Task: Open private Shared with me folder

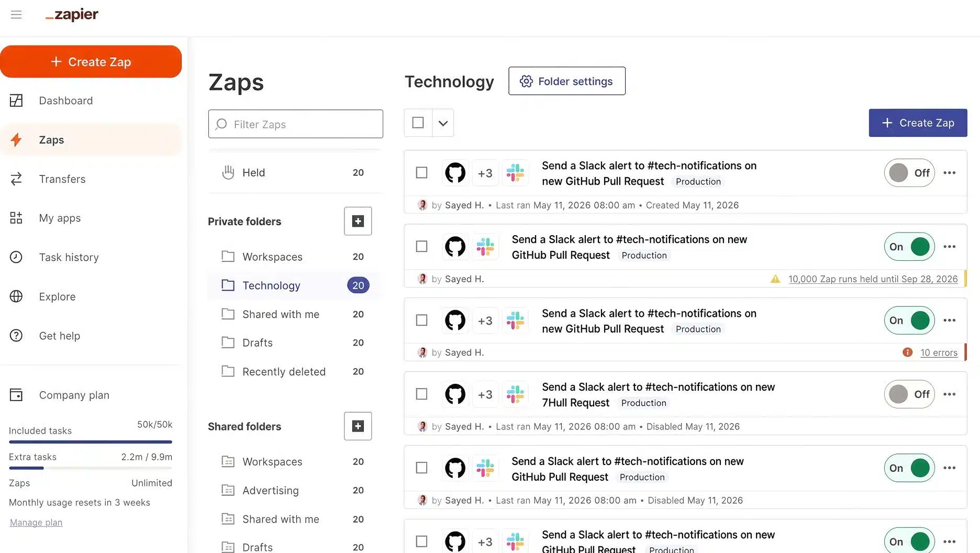Action: 295,314
